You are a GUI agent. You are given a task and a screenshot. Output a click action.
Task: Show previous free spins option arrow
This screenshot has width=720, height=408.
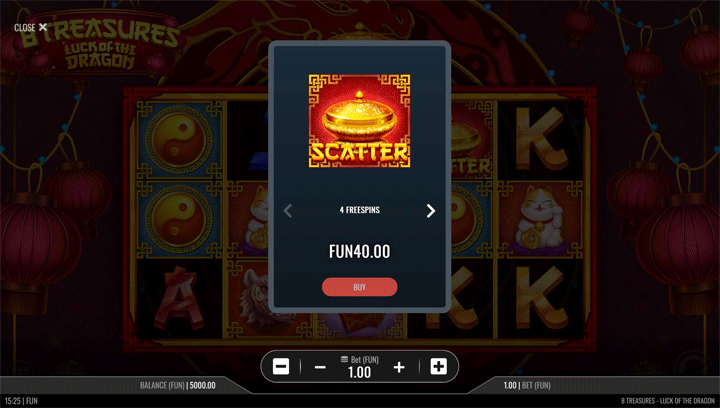(288, 211)
